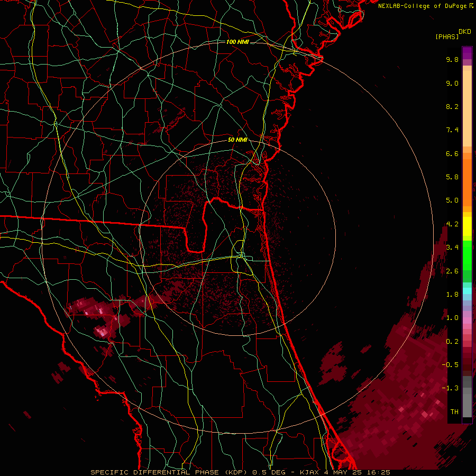Click the 50 NMI range ring label
The height and width of the screenshot is (476, 476).
(237, 140)
